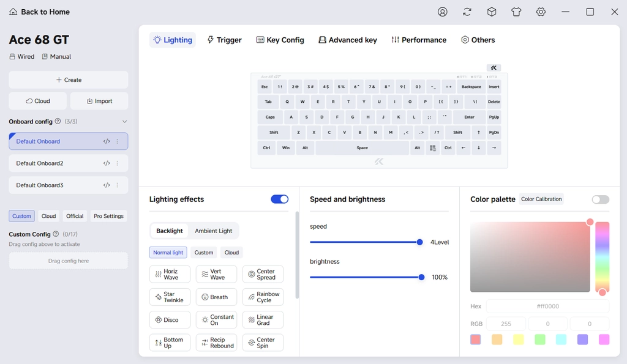Select the Breath effect
This screenshot has width=627, height=364.
coord(216,297)
